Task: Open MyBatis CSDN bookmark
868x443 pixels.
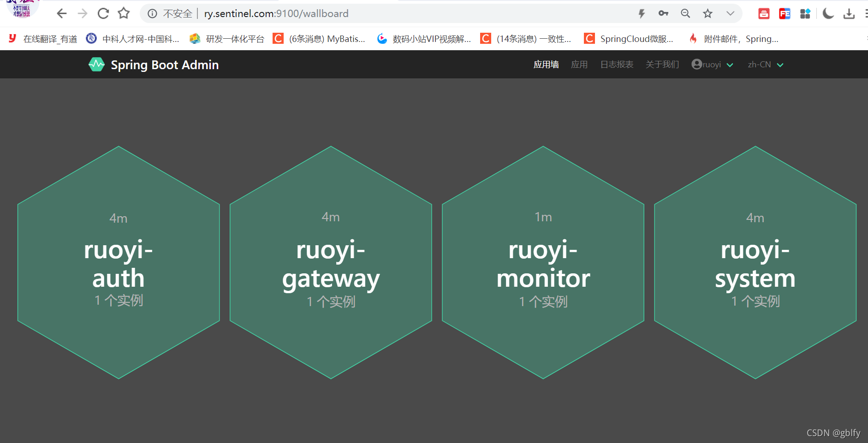Action: coord(319,39)
